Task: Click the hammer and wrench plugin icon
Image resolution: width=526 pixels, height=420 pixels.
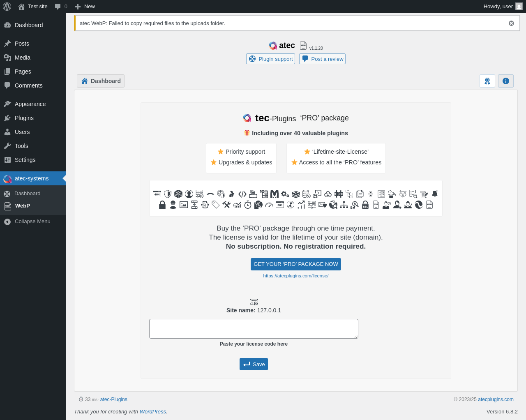Action: 226,205
